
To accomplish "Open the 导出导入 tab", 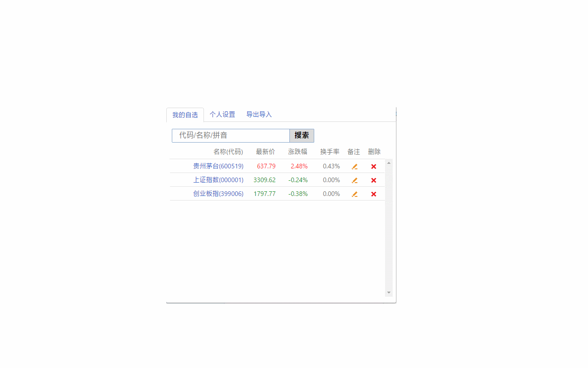I will coord(259,115).
